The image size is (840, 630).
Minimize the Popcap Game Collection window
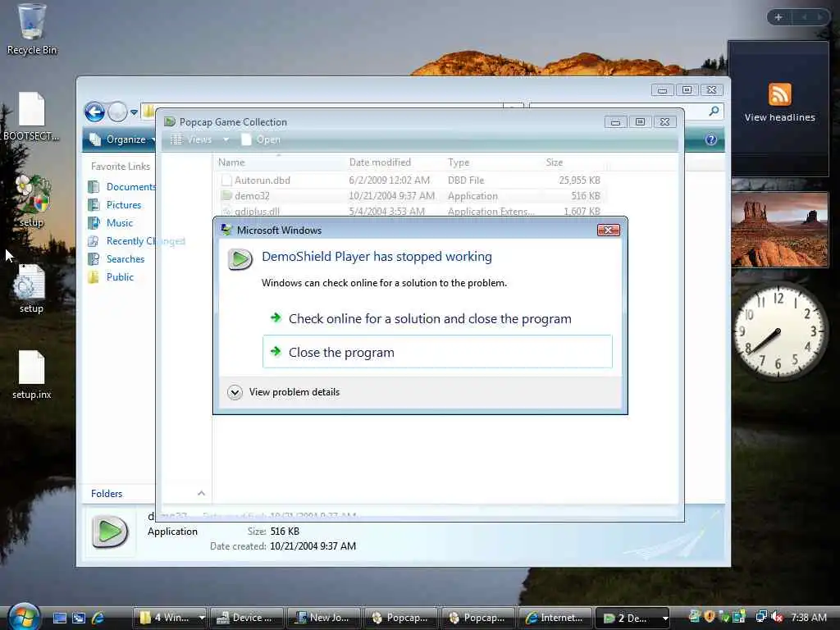pyautogui.click(x=615, y=122)
